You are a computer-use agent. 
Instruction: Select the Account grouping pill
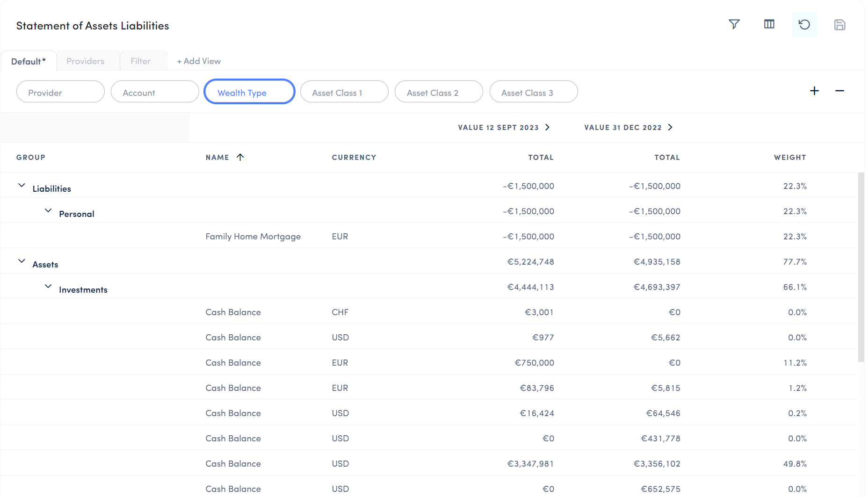(x=155, y=92)
